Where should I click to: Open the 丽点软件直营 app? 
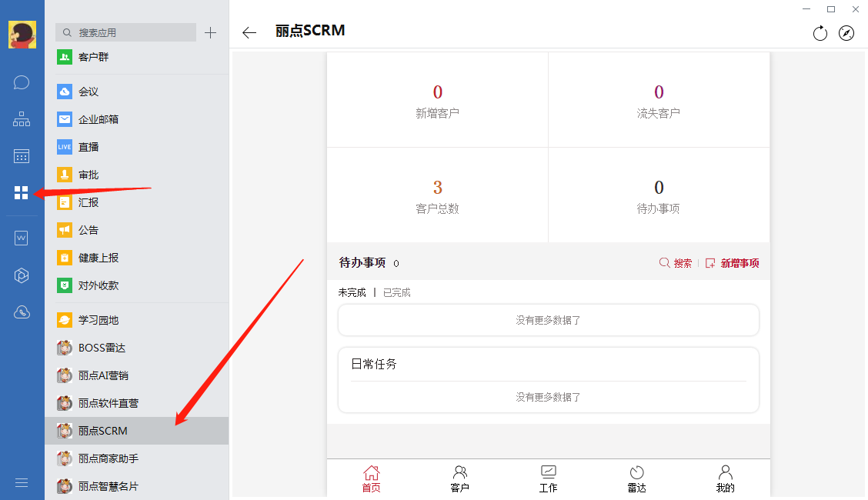[x=137, y=403]
